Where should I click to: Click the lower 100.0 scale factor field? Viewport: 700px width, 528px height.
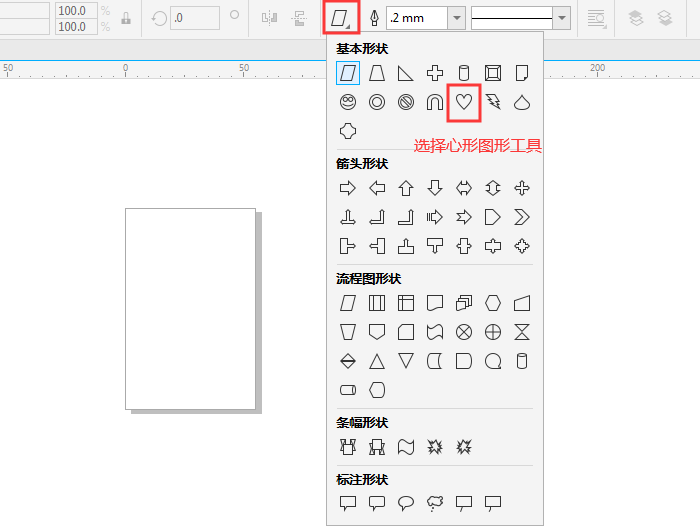pos(76,26)
